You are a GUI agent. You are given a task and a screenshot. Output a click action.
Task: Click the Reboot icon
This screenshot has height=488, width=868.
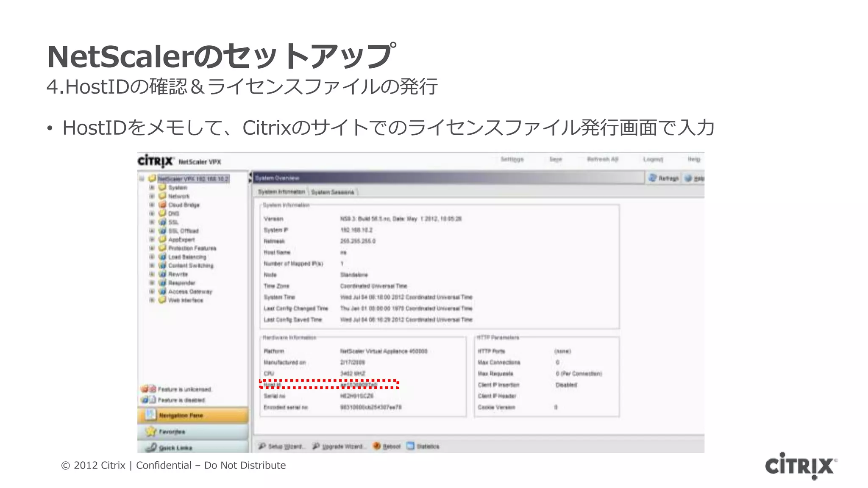pos(377,446)
